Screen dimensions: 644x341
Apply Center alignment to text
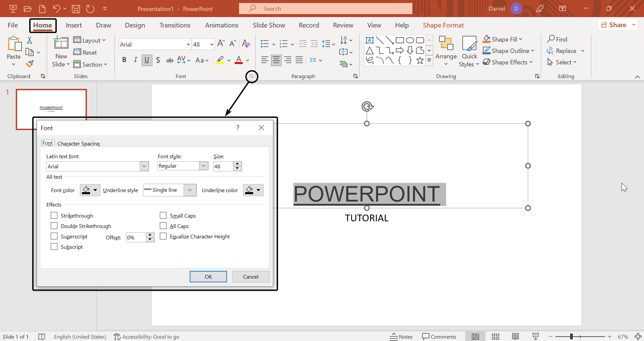coord(276,60)
